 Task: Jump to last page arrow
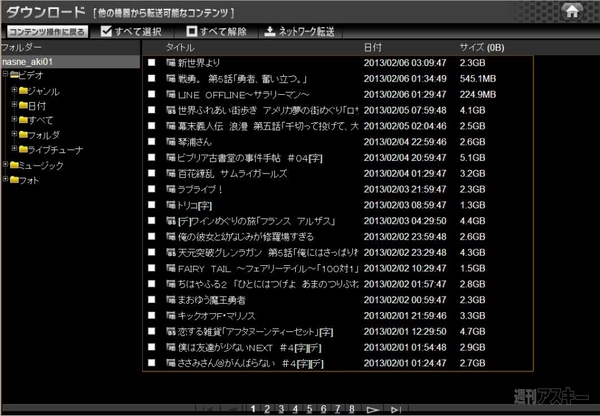point(396,410)
